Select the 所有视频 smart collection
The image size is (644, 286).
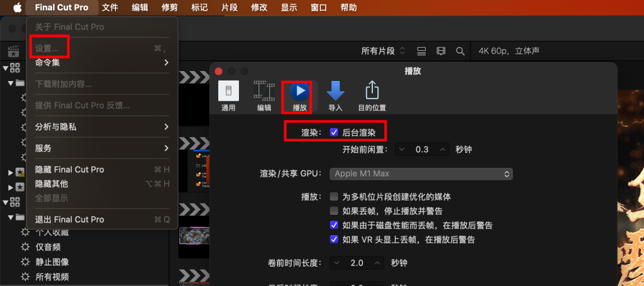click(52, 276)
